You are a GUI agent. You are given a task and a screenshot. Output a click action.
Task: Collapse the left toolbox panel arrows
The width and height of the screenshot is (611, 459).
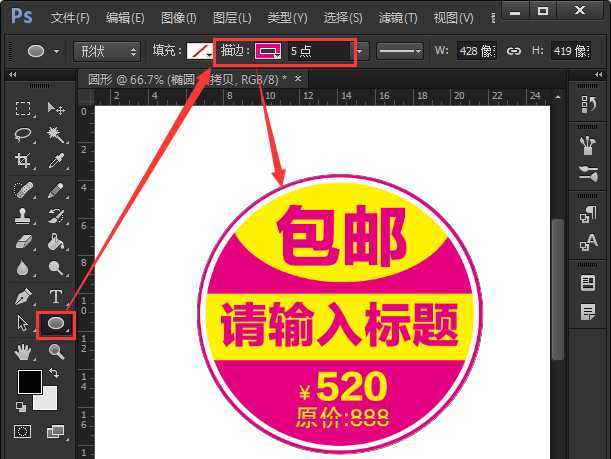(x=12, y=74)
